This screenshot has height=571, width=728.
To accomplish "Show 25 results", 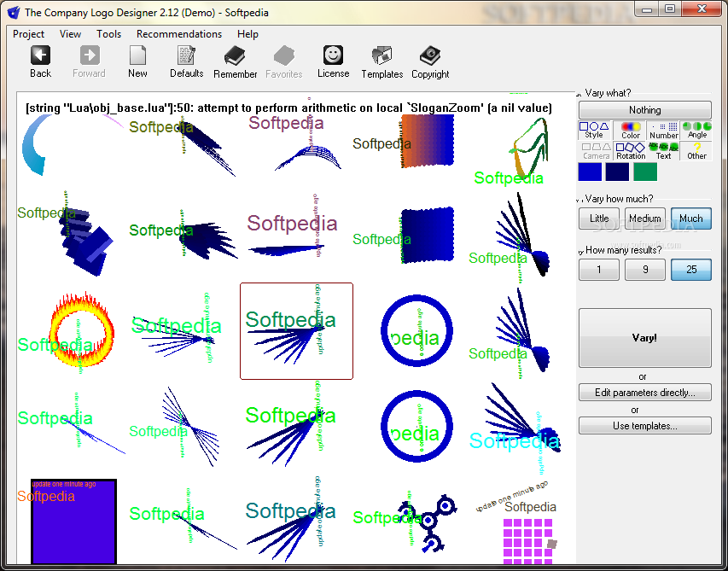I will click(690, 269).
